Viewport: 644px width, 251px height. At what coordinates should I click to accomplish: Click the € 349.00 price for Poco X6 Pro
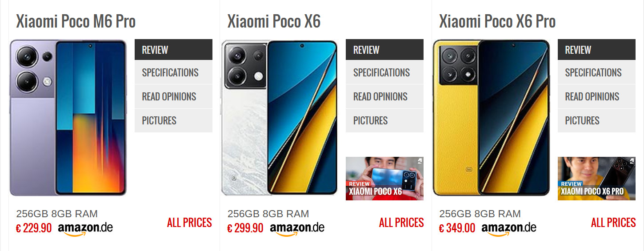click(457, 228)
